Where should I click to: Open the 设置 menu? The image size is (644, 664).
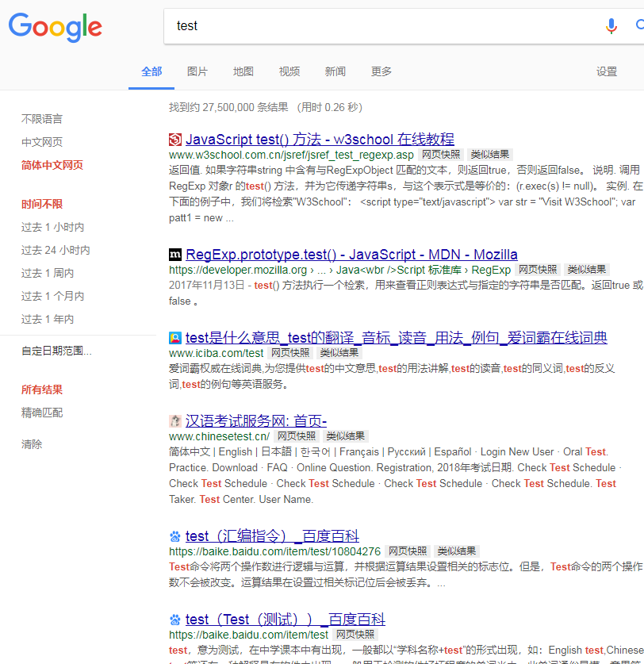[x=606, y=71]
